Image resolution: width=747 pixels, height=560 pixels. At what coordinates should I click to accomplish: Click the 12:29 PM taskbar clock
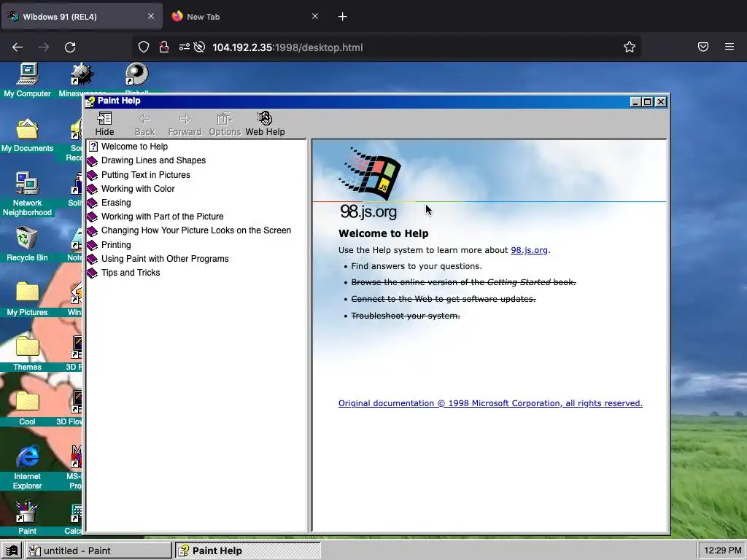pos(722,551)
